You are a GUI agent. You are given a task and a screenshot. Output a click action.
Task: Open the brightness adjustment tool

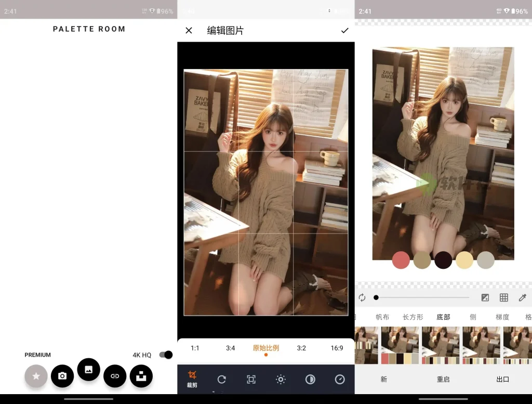(x=281, y=380)
